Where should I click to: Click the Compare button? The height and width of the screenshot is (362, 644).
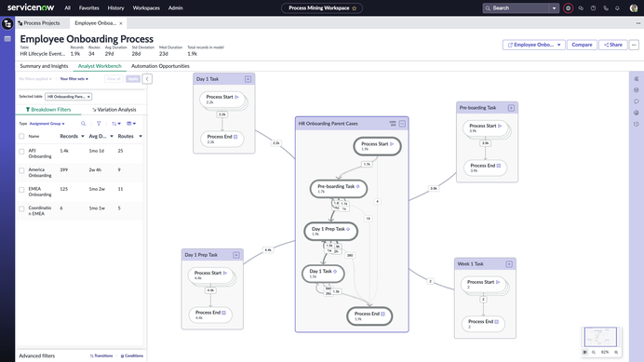coord(582,45)
